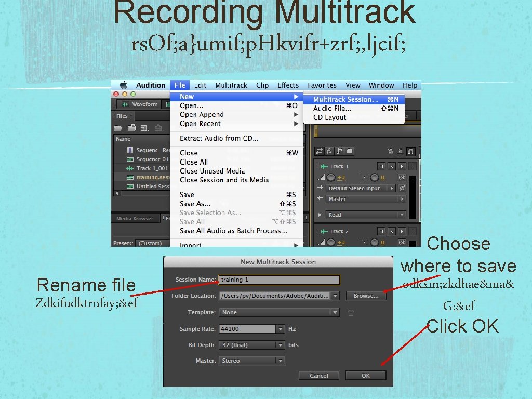The height and width of the screenshot is (399, 532).
Task: Open the Edit menu
Action: [x=200, y=85]
